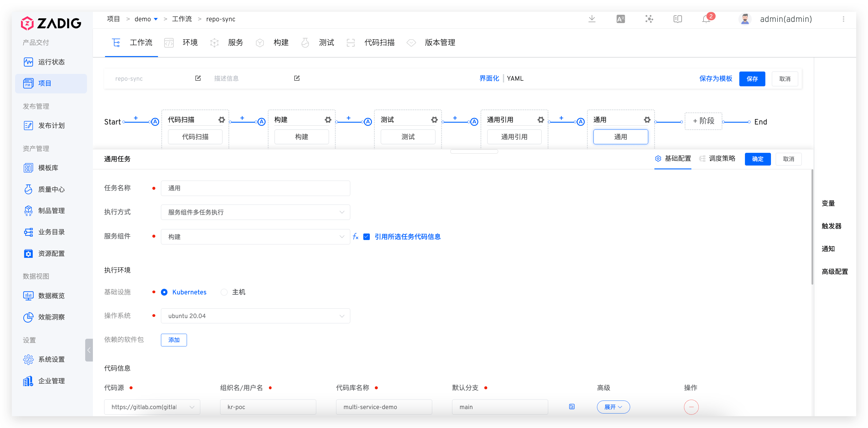Viewport: 868px width, 428px height.
Task: Open the 代码扫描 stage settings gear
Action: click(221, 119)
